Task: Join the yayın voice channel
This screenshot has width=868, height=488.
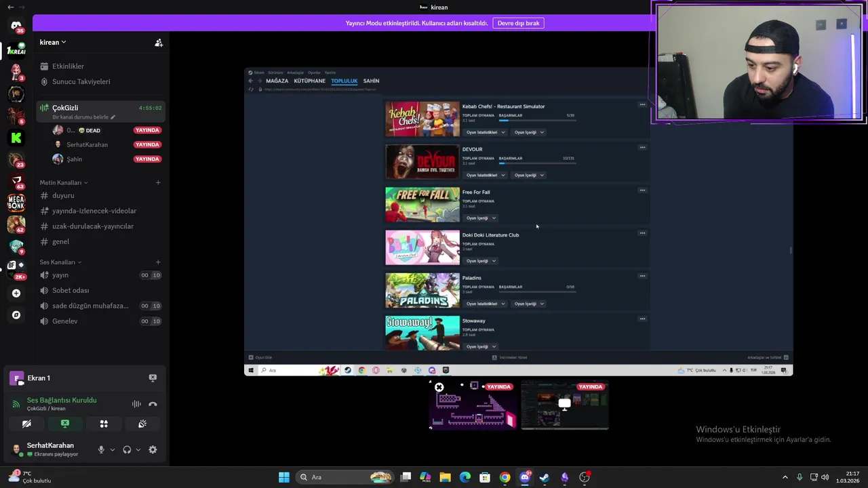Action: pyautogui.click(x=100, y=275)
